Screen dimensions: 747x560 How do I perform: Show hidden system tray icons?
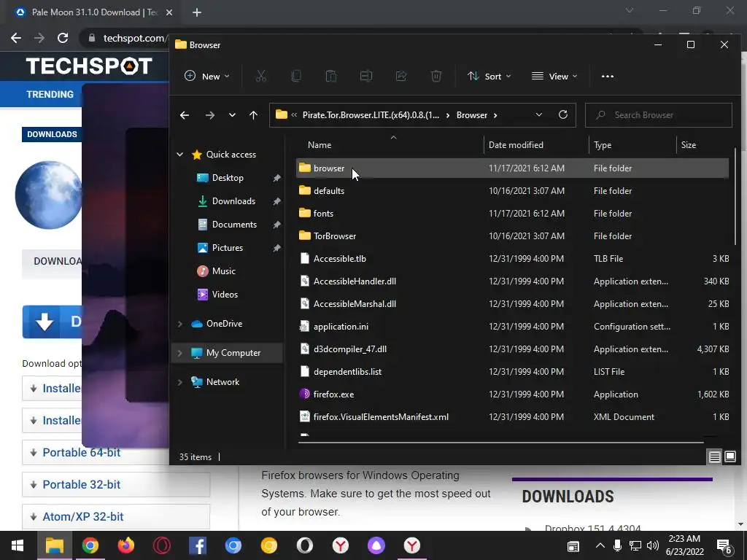pyautogui.click(x=600, y=545)
